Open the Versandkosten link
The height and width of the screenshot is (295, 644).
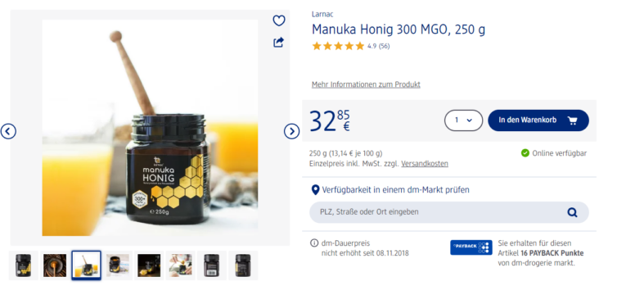coord(425,163)
